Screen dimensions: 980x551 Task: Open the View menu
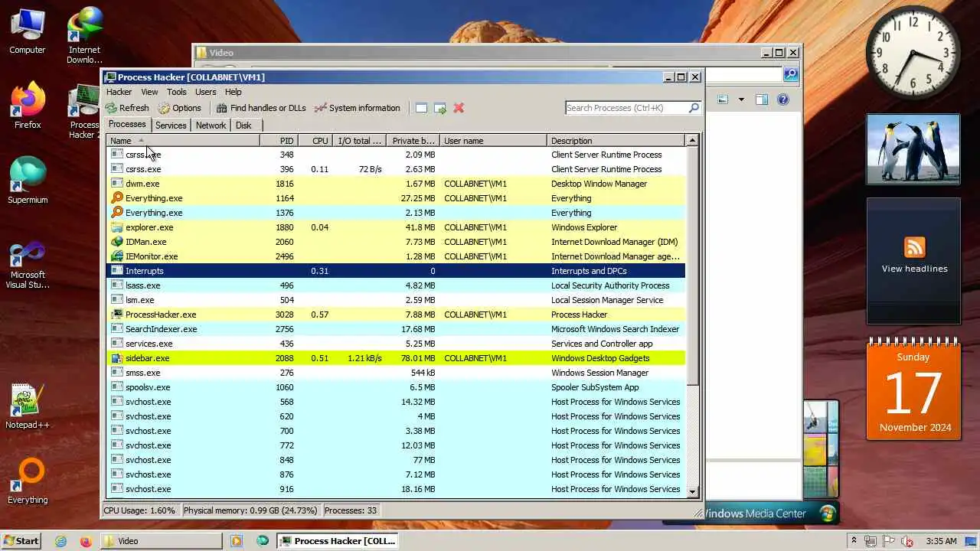149,92
